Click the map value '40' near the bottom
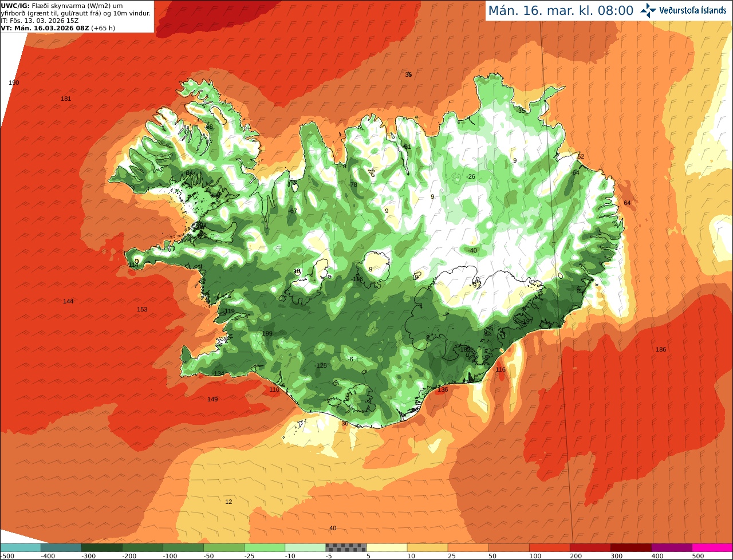Screen dimensions: 733x560 point(333,529)
